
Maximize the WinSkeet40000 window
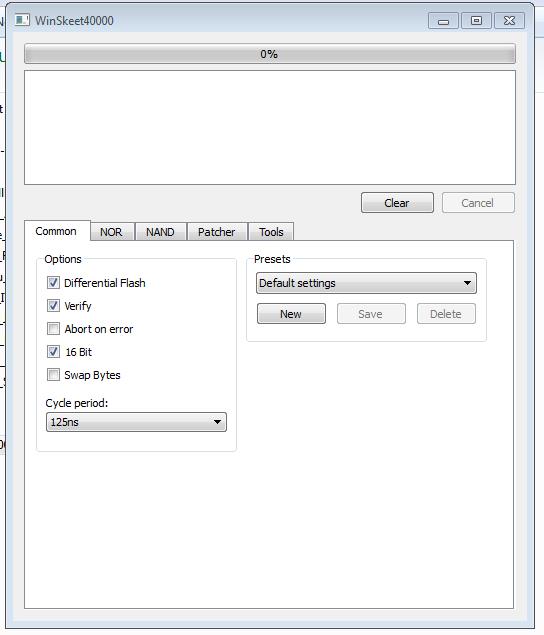(x=476, y=21)
